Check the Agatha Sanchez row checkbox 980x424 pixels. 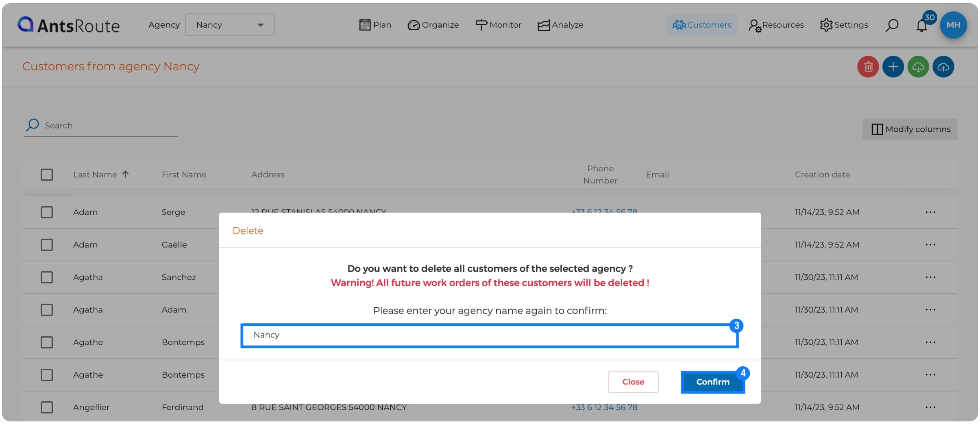point(47,277)
